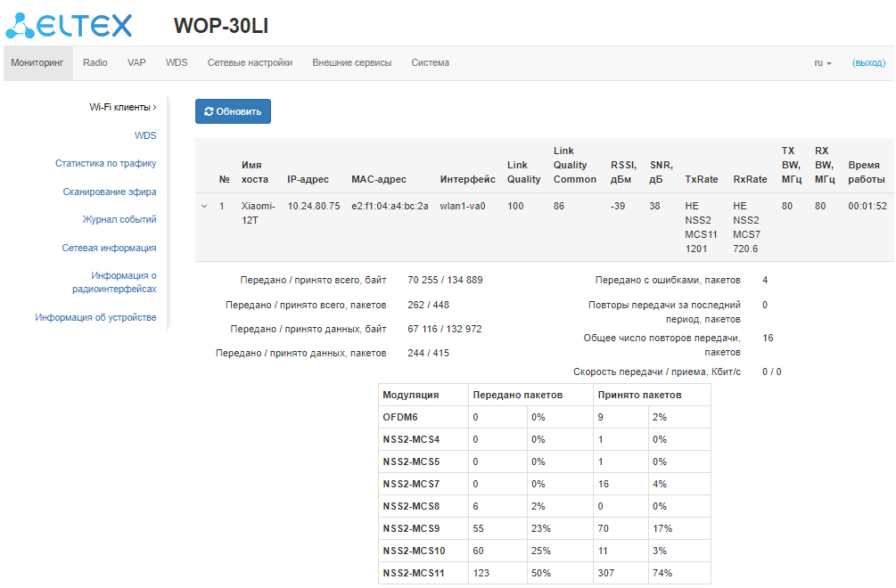Open Информация о радиоинтерфейсах
The width and height of the screenshot is (896, 588).
114,282
